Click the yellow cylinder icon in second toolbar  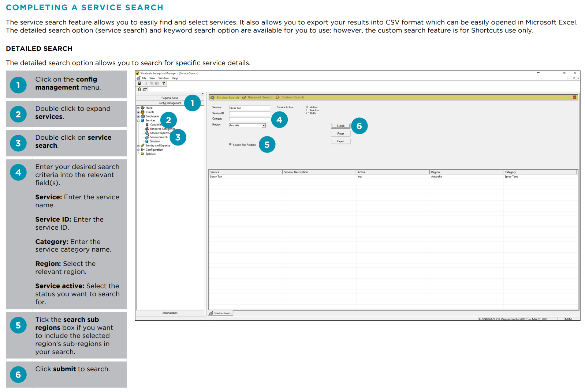pos(139,89)
